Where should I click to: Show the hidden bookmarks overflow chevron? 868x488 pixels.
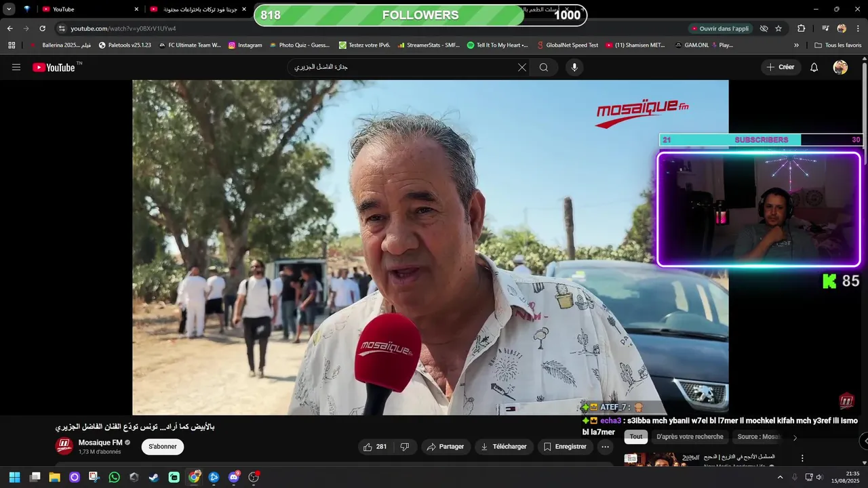click(796, 45)
